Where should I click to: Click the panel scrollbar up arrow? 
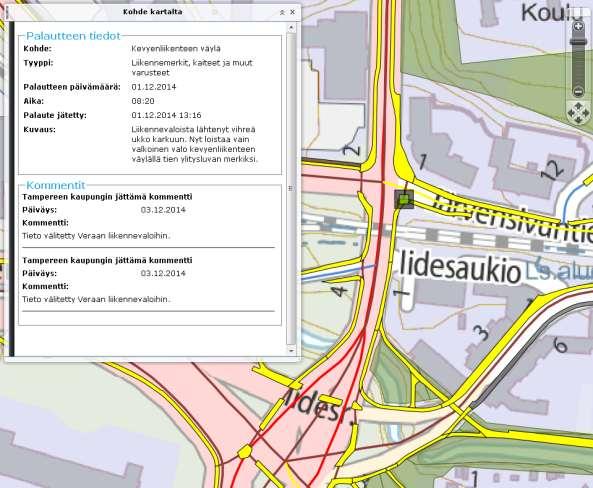coord(291,27)
